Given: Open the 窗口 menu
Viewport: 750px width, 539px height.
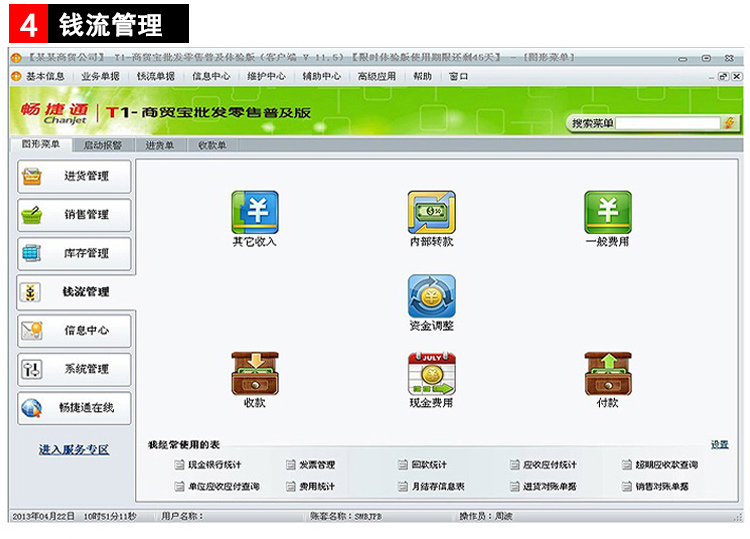Looking at the screenshot, I should pyautogui.click(x=458, y=77).
